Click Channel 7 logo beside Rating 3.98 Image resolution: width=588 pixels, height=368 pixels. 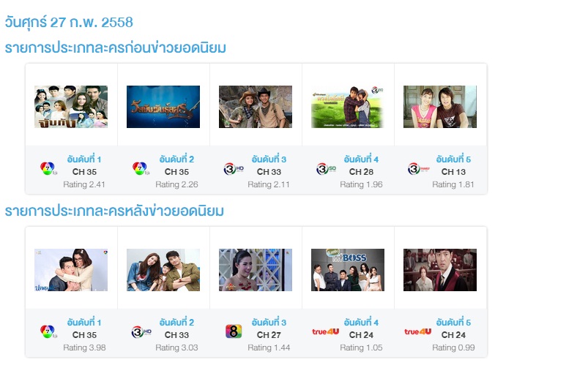pyautogui.click(x=48, y=331)
